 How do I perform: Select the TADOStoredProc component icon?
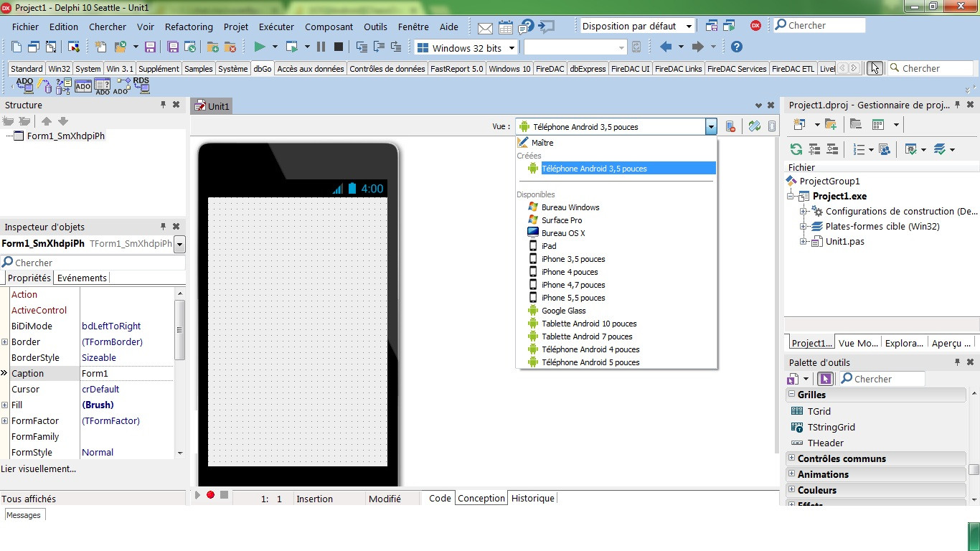[121, 86]
